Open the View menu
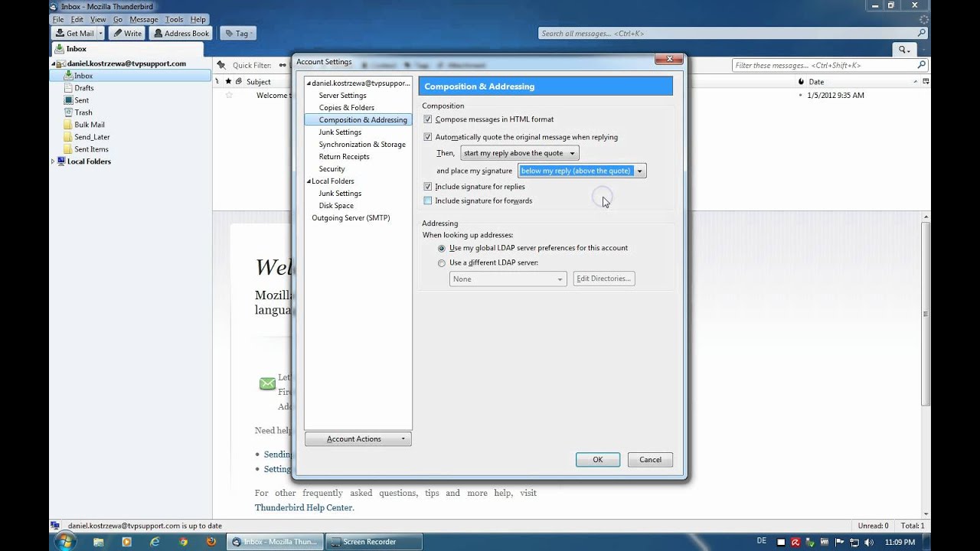 point(98,19)
